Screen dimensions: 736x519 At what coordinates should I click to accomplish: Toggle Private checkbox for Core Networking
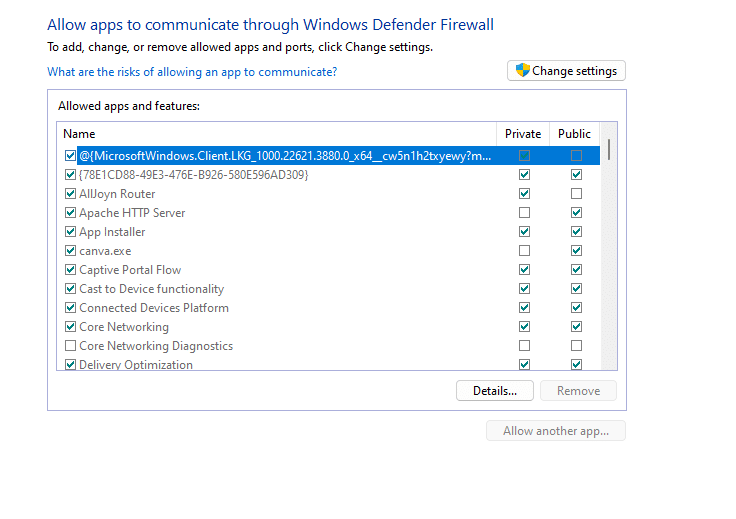[524, 327]
